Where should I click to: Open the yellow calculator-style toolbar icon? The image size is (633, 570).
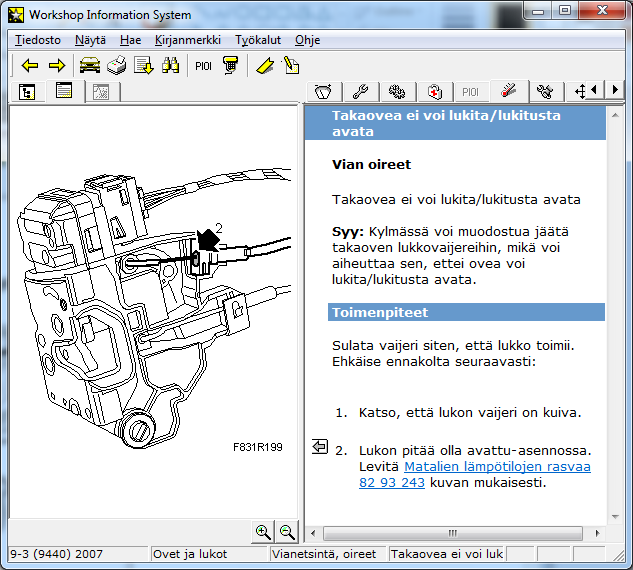pos(230,65)
